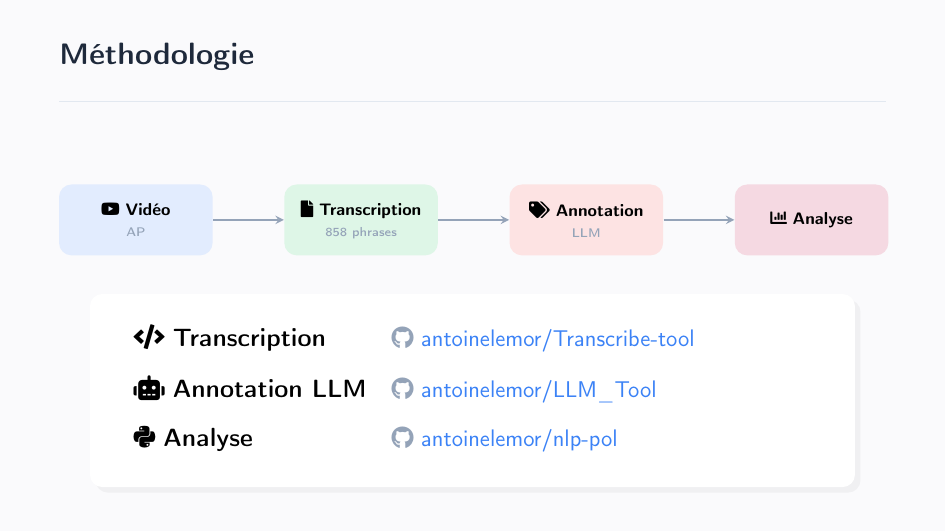Click the Annotation LLM label text
Viewport: 945px width, 532px height.
[269, 389]
